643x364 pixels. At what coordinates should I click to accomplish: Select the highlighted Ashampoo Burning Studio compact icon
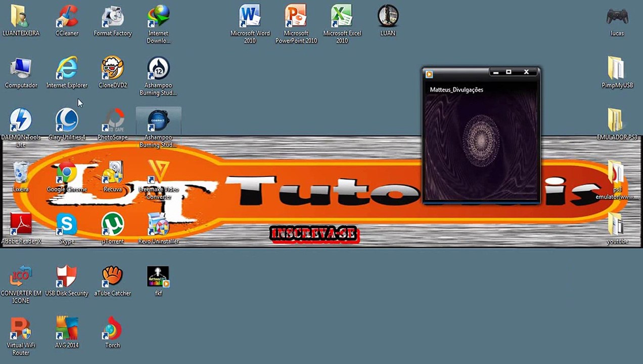pos(158,128)
